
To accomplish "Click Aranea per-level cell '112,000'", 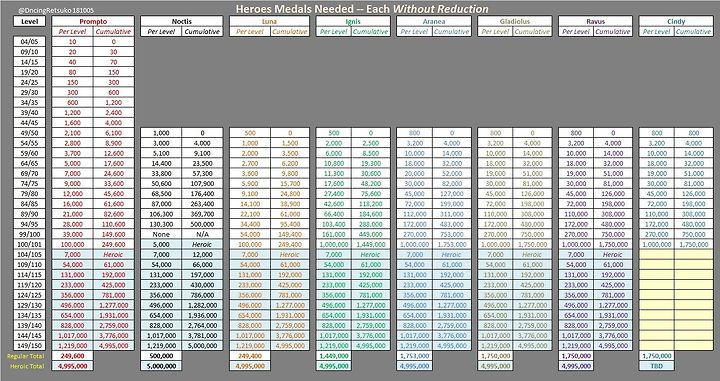I will 415,213.
